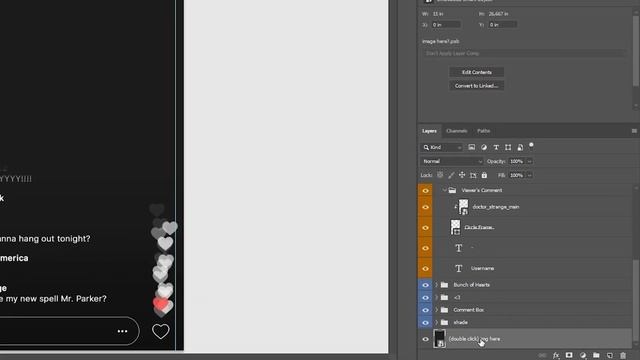Click the type layer filter icon
This screenshot has height=360, width=640.
(x=496, y=147)
